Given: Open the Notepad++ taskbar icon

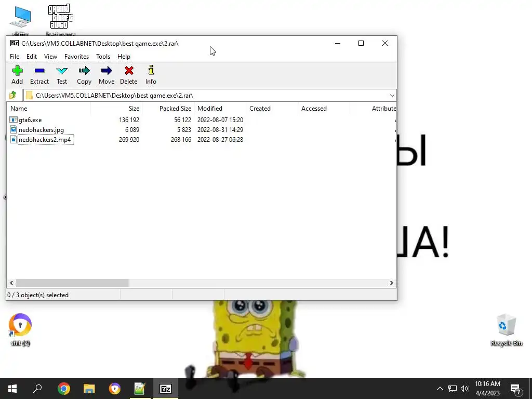Looking at the screenshot, I should point(140,389).
